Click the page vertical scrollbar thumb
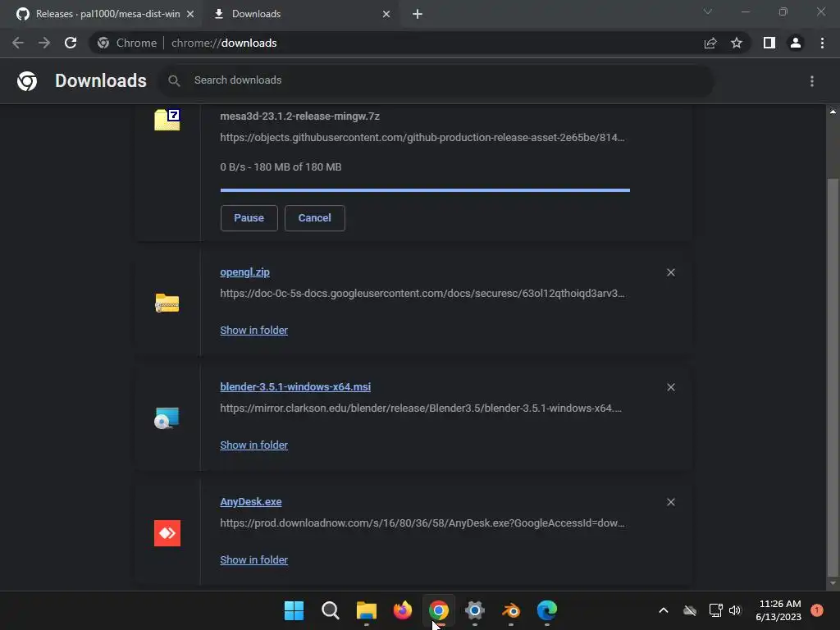Image resolution: width=840 pixels, height=630 pixels. pyautogui.click(x=833, y=376)
